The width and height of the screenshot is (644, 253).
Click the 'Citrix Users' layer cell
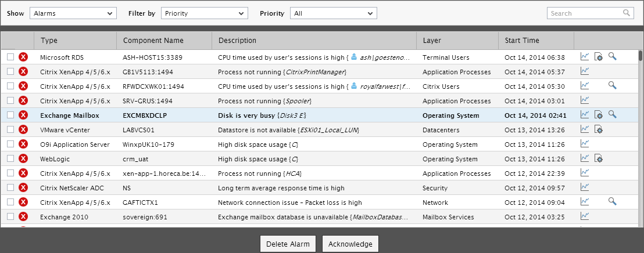[441, 86]
